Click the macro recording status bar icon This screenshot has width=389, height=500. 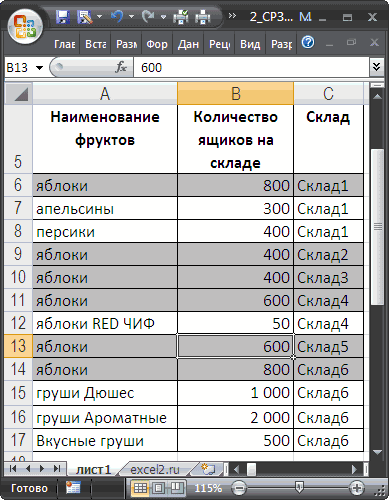click(x=73, y=488)
